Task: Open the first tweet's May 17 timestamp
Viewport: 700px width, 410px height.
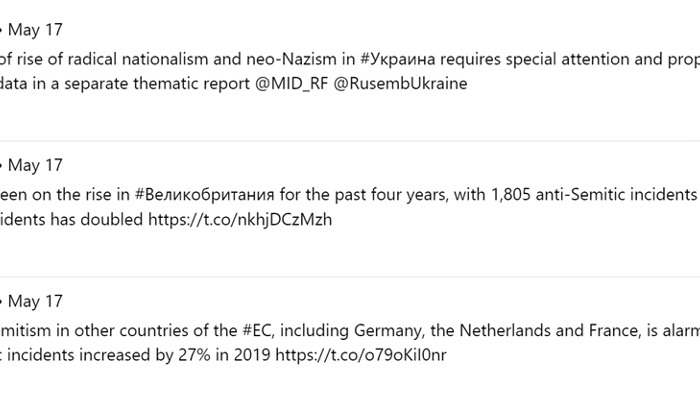Action: (x=35, y=30)
